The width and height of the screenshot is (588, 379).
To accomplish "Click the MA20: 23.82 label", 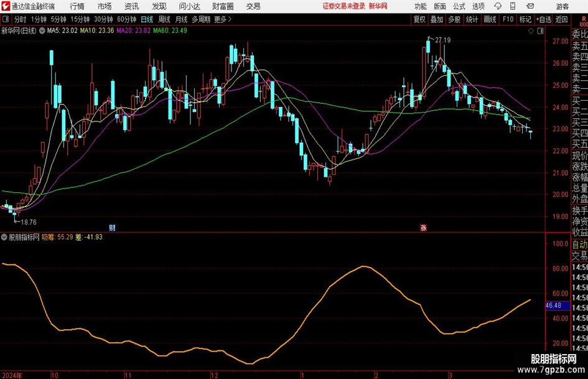I will point(134,30).
